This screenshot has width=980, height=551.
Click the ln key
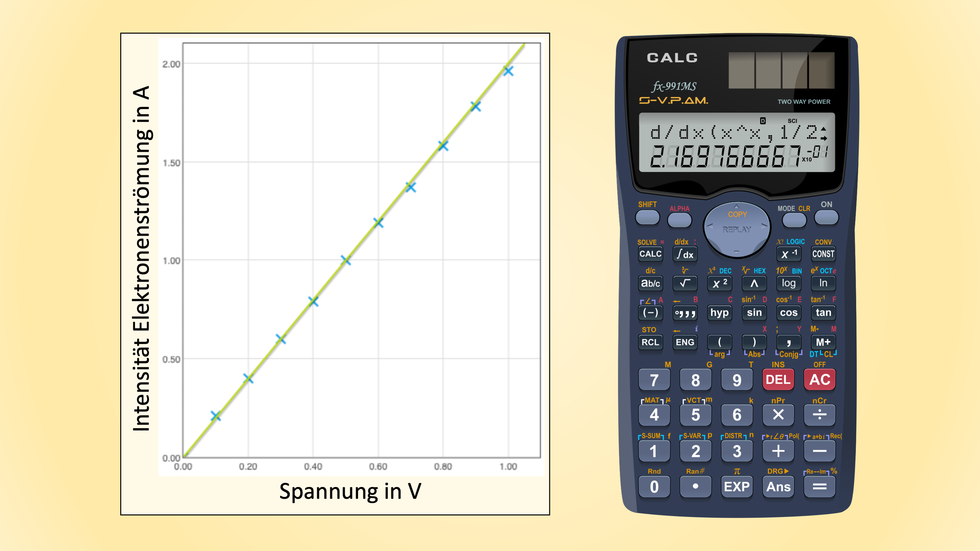(x=823, y=283)
